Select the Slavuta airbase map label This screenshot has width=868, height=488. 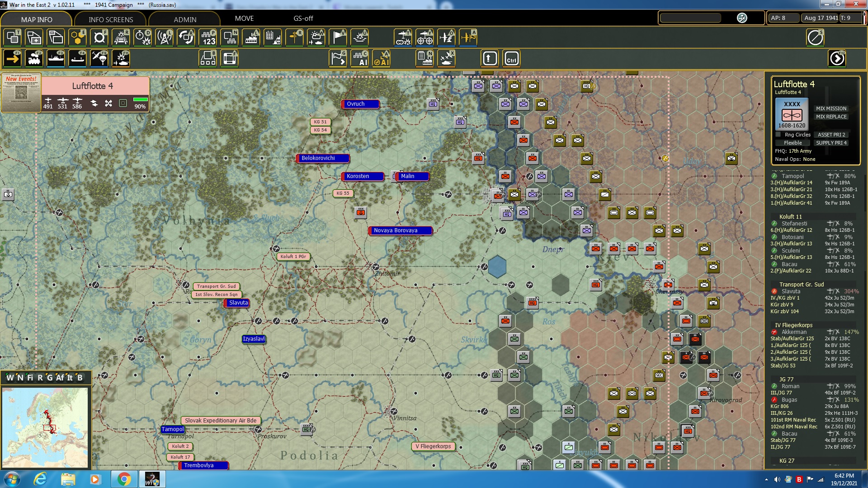(x=238, y=303)
